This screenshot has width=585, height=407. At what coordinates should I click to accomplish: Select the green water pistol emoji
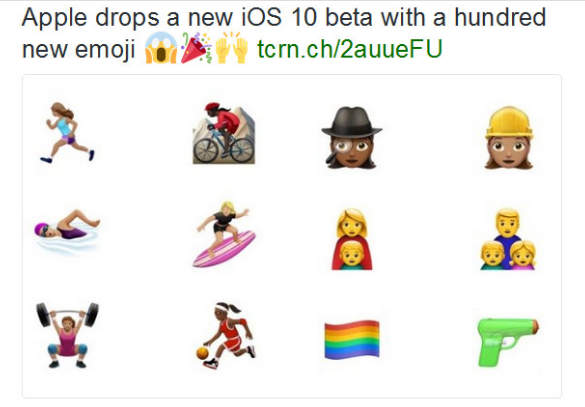pyautogui.click(x=508, y=342)
